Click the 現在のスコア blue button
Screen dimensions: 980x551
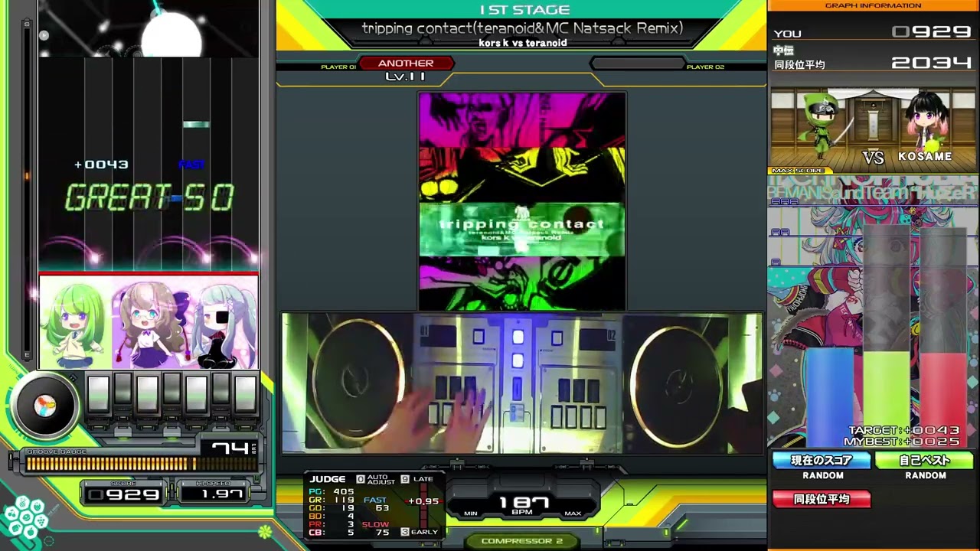coord(822,461)
